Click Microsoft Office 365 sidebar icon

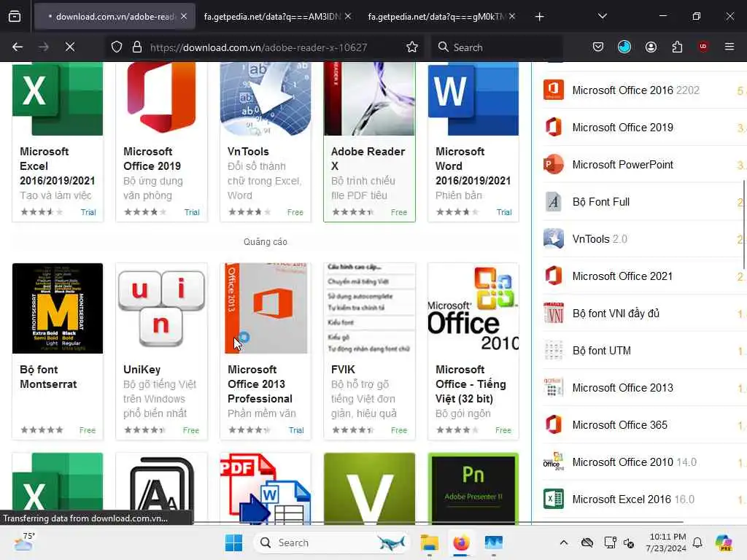click(x=554, y=424)
